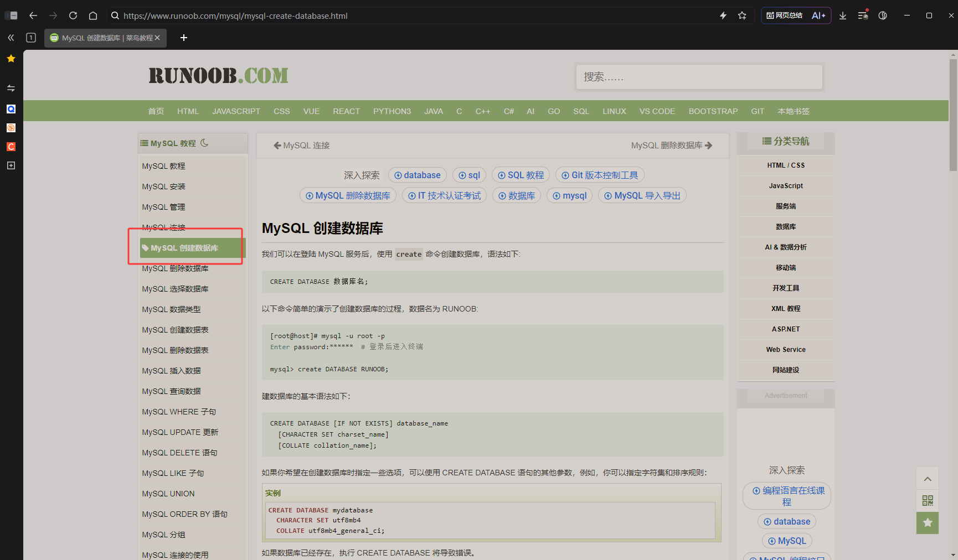The width and height of the screenshot is (958, 560).
Task: Select 数据库 in 分类导航
Action: coord(786,227)
